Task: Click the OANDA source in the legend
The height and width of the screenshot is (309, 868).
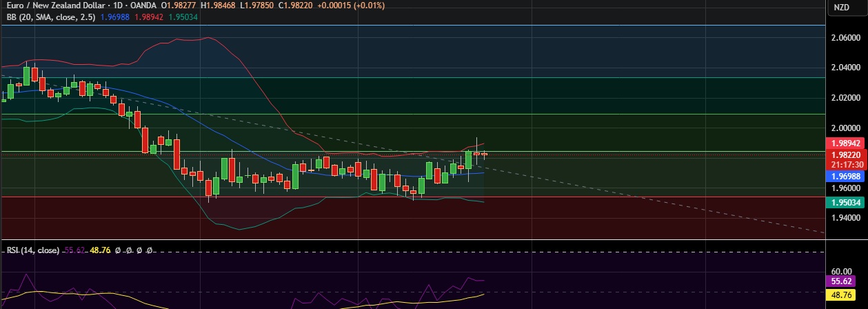Action: 143,6
